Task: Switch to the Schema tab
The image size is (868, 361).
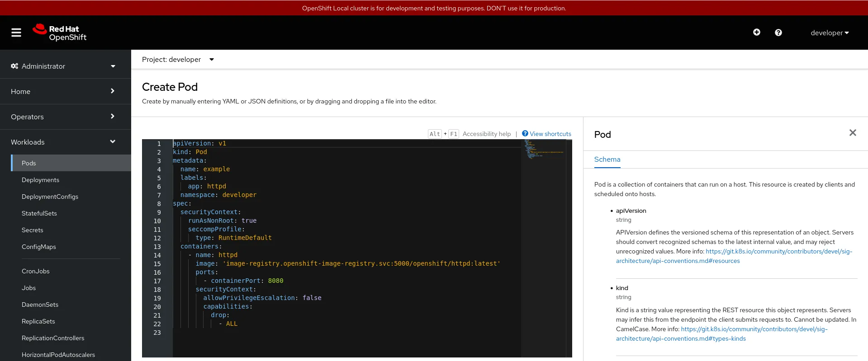Action: pos(607,159)
